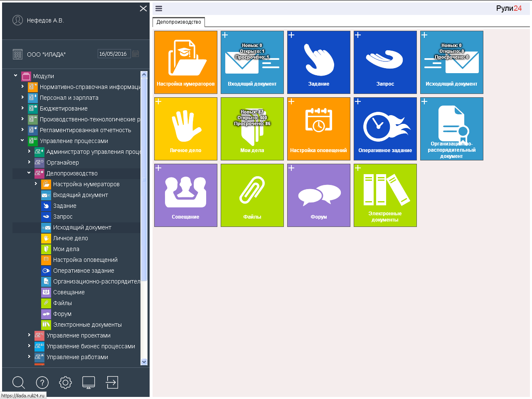532x399 pixels.
Task: Expand Регламентированная отчетность node
Action: coord(22,130)
